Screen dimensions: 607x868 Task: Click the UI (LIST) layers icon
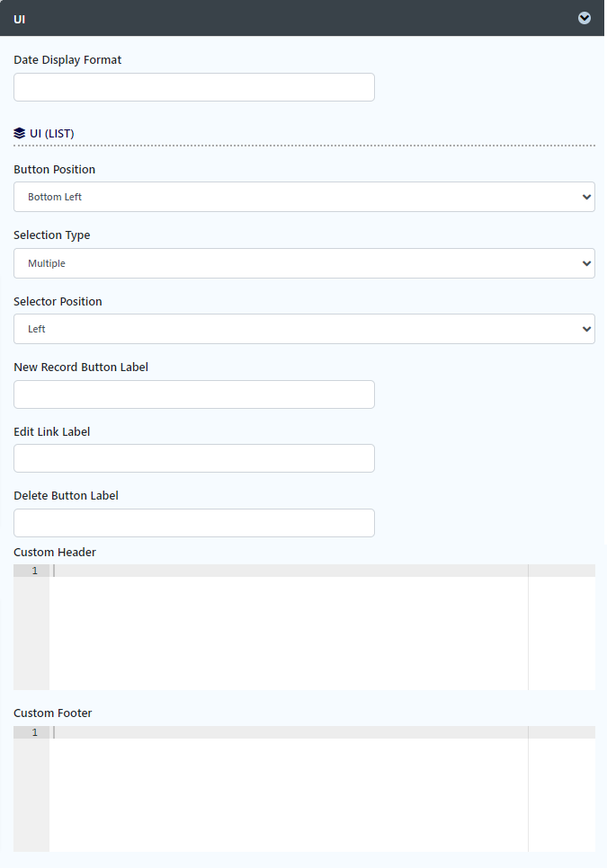(x=20, y=133)
